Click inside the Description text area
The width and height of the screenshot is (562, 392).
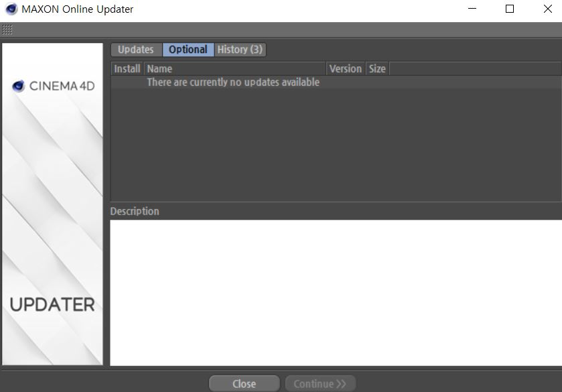(336, 293)
